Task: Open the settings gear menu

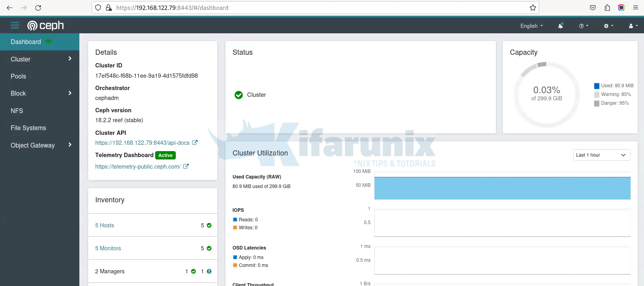Action: [608, 26]
